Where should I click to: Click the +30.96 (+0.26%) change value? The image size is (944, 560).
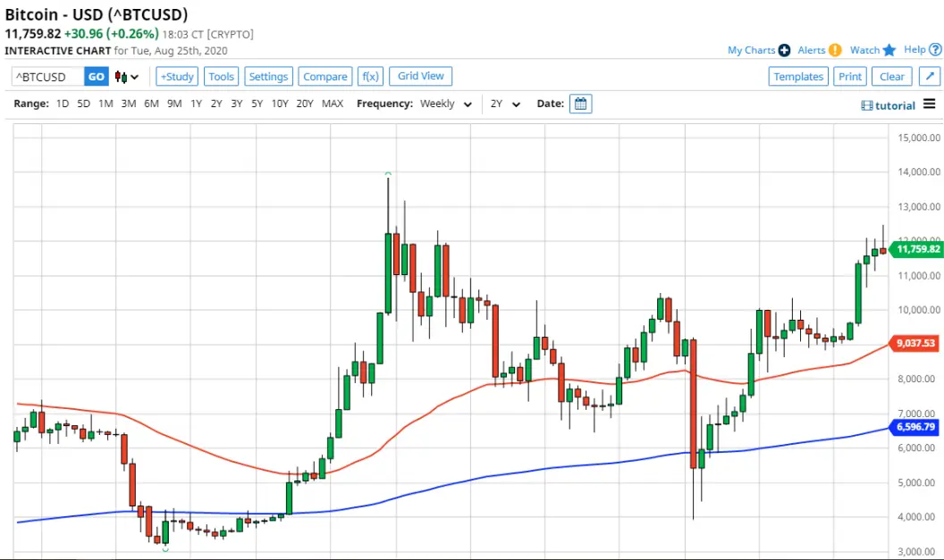(x=112, y=34)
